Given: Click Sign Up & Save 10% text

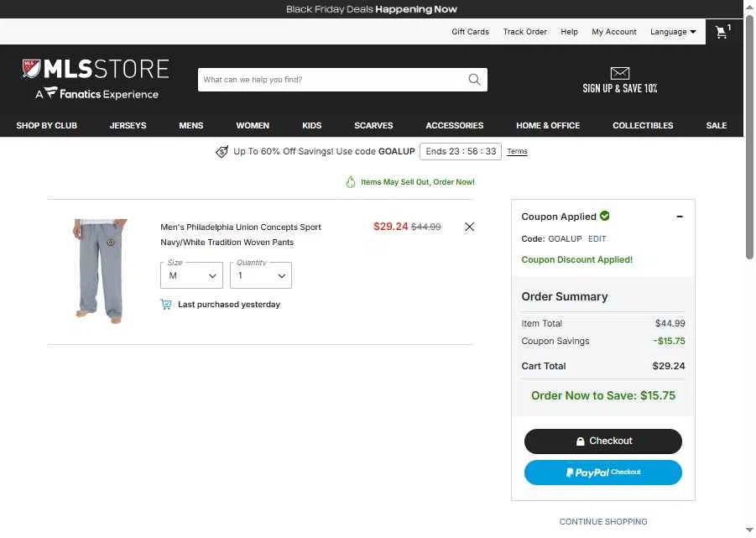Looking at the screenshot, I should 619,88.
